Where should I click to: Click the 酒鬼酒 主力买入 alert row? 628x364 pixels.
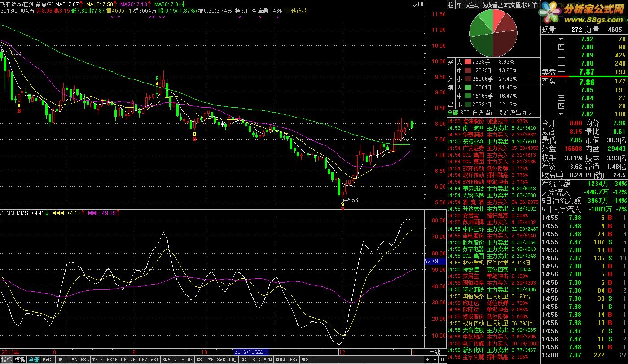tap(492, 202)
